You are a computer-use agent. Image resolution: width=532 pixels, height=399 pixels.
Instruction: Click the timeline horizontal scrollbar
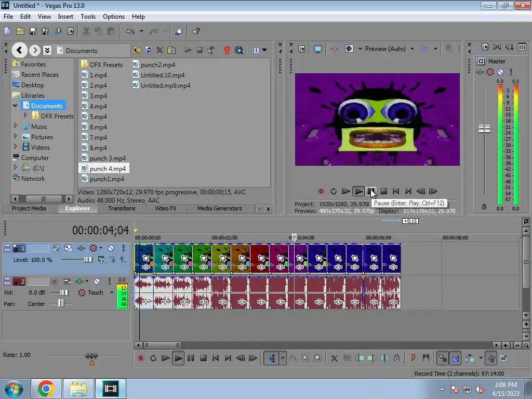coord(162,345)
